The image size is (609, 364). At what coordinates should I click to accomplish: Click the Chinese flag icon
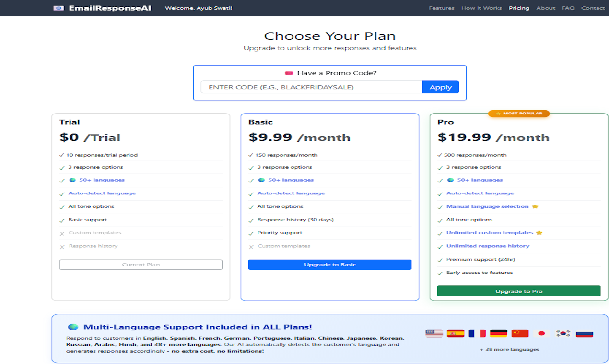point(520,333)
